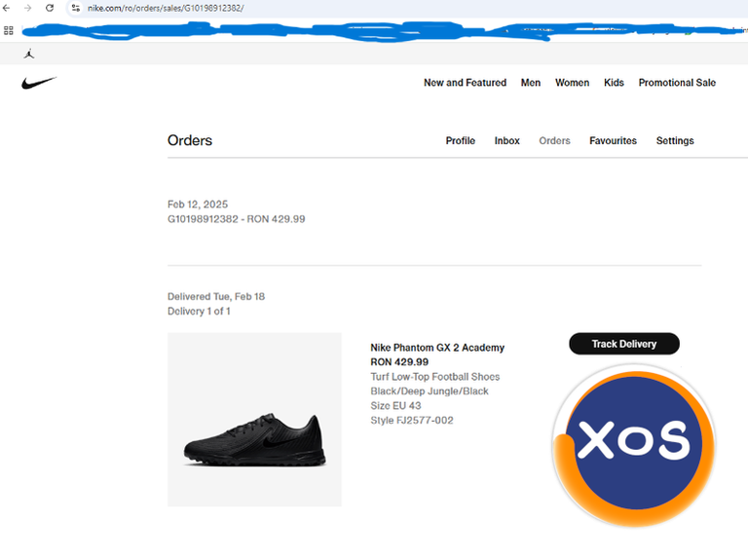Click the URL address field
The height and width of the screenshot is (560, 748).
coord(410,8)
